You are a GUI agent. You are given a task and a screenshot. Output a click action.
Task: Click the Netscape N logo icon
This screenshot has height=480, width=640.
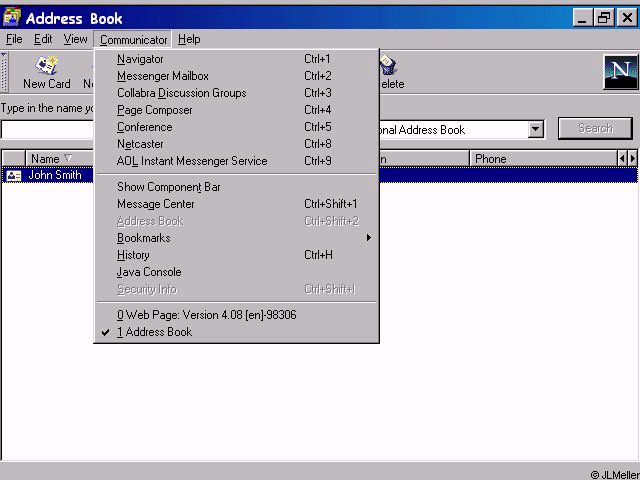pyautogui.click(x=620, y=72)
